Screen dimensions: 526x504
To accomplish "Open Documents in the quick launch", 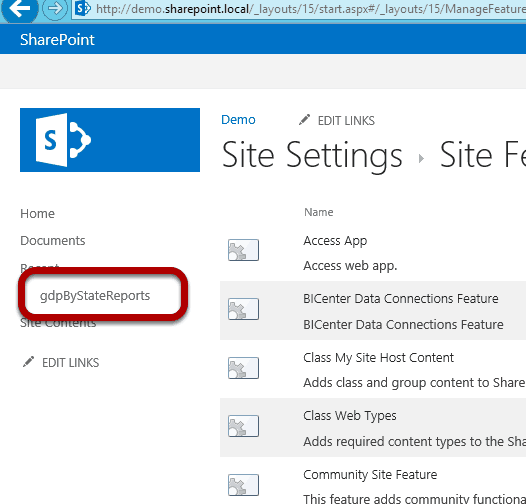I will [x=53, y=241].
